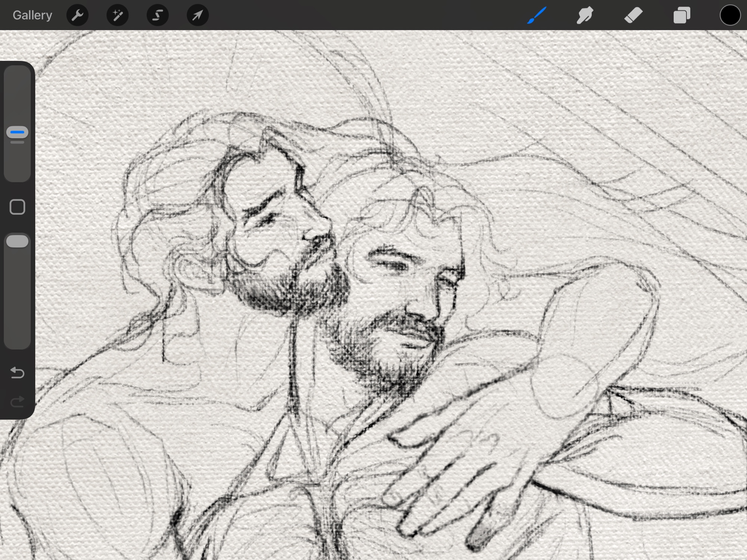Open the black color swatch picker
This screenshot has height=560, width=747.
click(730, 15)
